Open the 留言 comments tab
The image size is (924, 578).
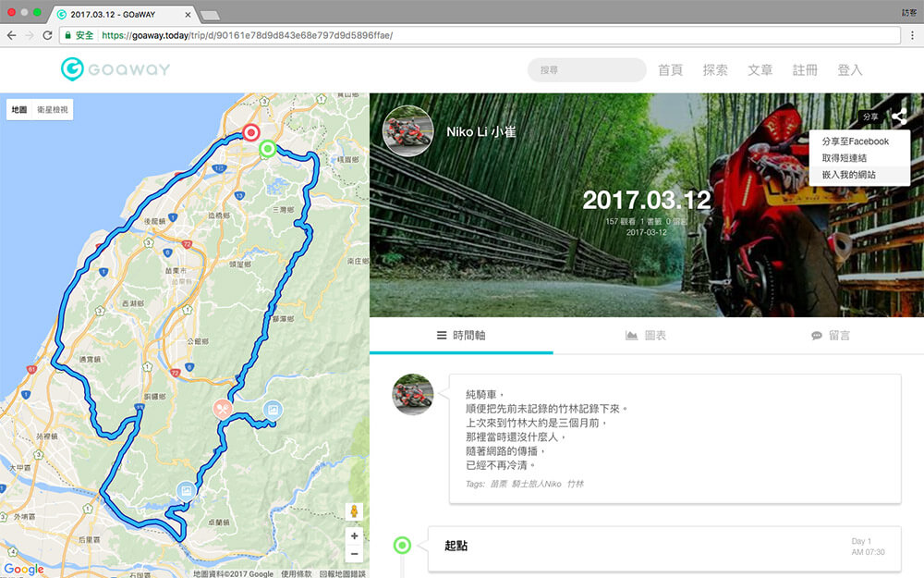830,335
